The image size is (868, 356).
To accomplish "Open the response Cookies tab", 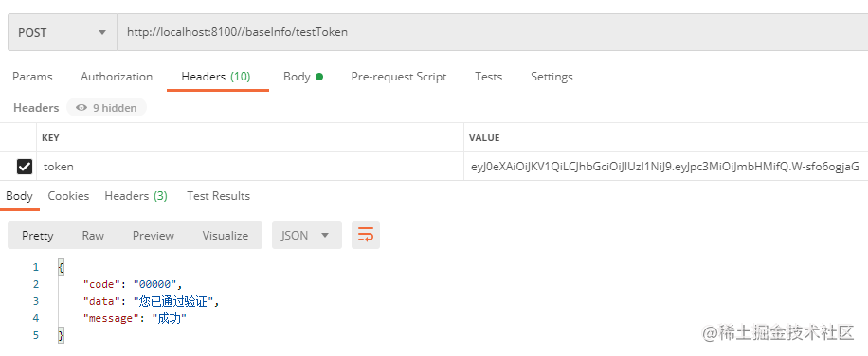I will point(68,196).
